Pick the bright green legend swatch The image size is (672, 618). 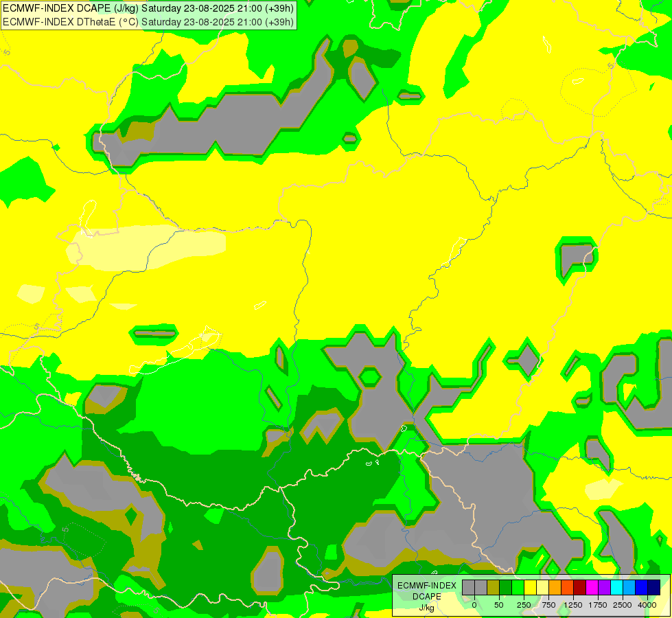[x=518, y=588]
